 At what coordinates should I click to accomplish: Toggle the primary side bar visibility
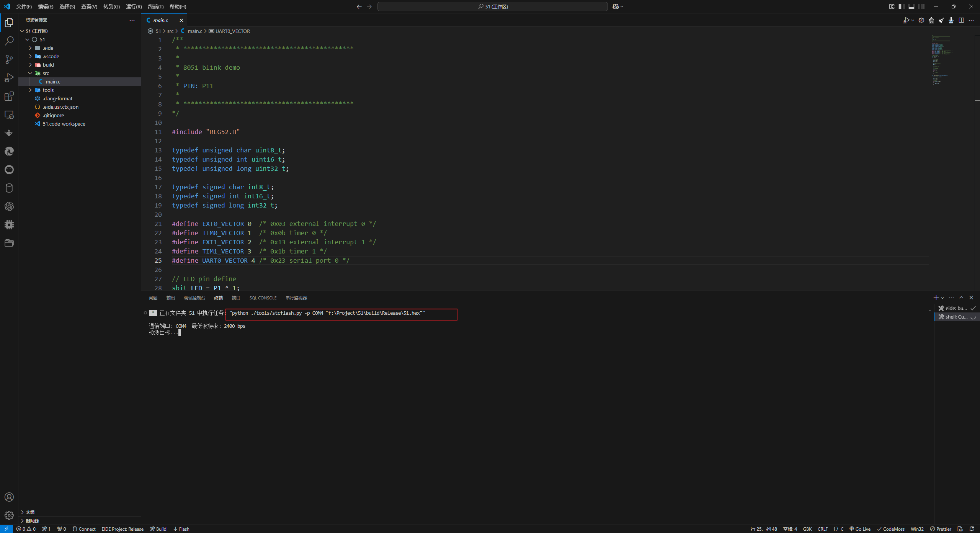[x=902, y=7]
